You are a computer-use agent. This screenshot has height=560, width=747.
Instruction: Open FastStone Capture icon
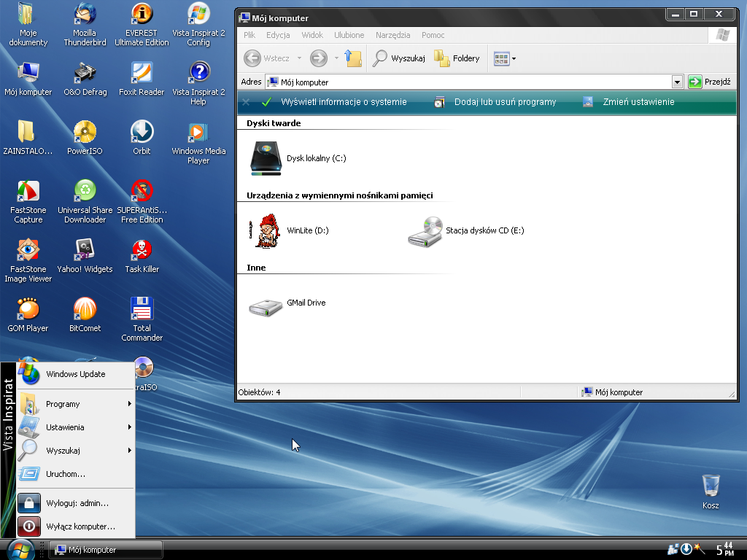coord(28,202)
